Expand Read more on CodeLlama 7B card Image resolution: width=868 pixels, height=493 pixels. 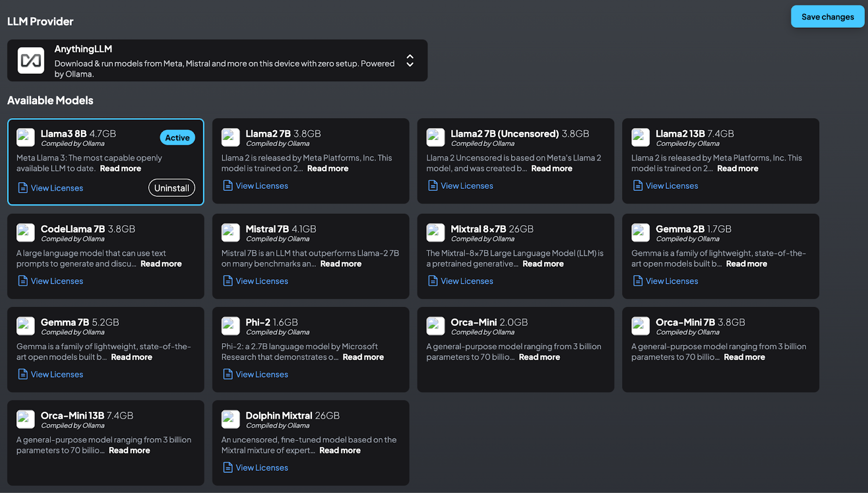coord(161,264)
